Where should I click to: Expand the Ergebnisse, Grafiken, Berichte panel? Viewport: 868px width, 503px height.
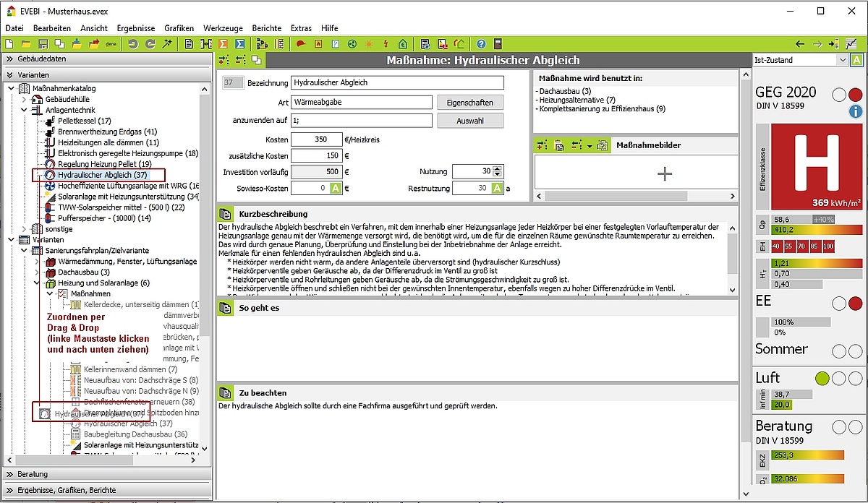coord(107,490)
